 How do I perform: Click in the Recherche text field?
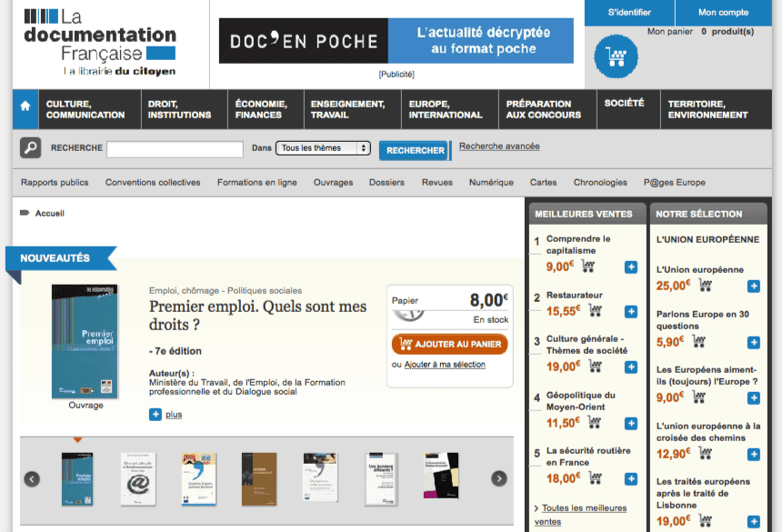click(175, 149)
